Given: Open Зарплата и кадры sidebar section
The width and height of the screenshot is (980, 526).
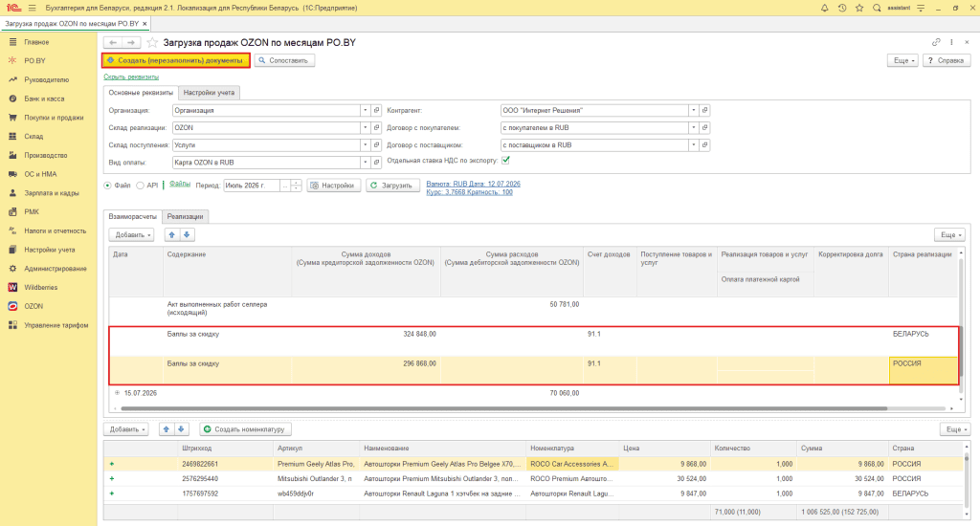Looking at the screenshot, I should (x=52, y=193).
